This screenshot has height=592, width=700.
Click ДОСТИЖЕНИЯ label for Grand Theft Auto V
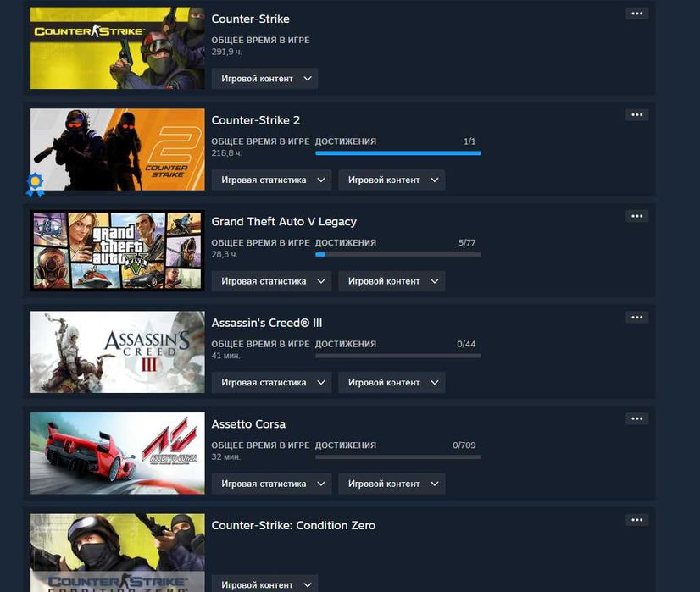tap(346, 243)
